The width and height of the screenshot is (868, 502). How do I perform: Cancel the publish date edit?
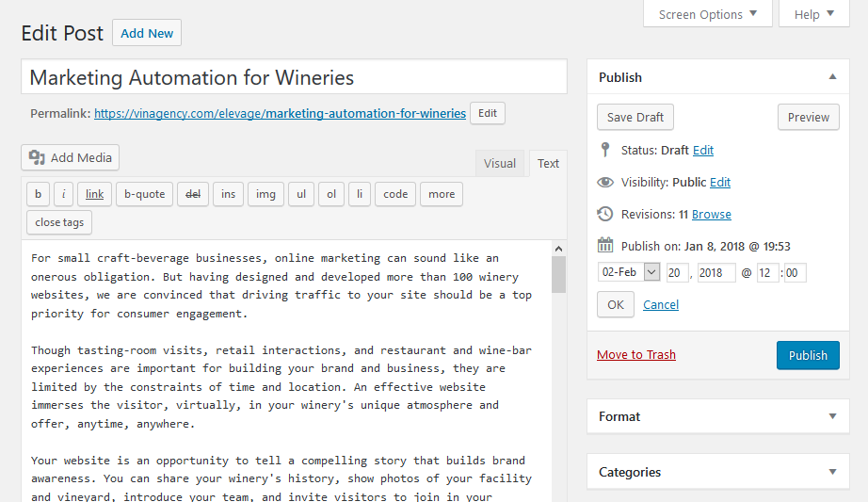pos(660,305)
